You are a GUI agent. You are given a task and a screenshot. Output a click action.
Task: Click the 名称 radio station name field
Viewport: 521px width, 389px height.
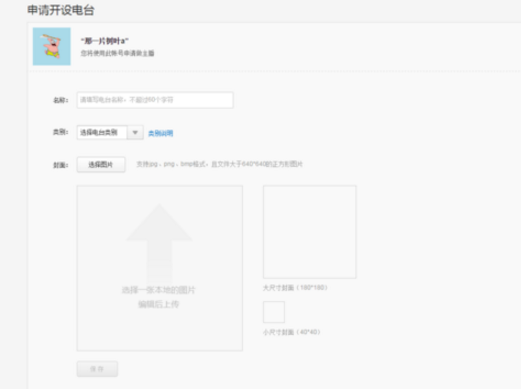pyautogui.click(x=155, y=100)
